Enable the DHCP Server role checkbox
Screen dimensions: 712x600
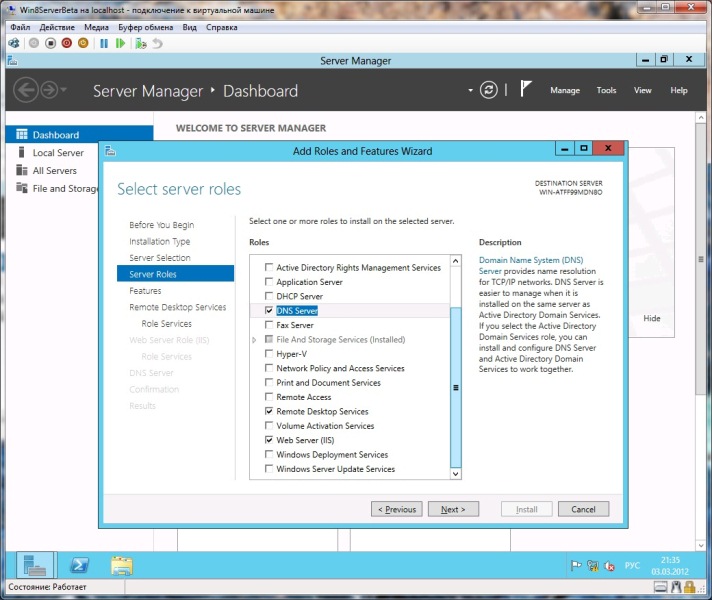point(268,297)
